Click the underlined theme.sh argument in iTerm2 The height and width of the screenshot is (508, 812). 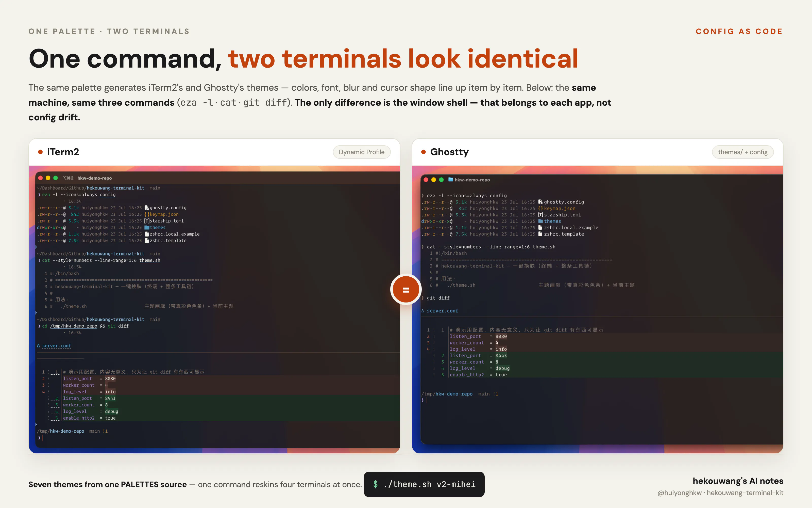[x=150, y=260]
